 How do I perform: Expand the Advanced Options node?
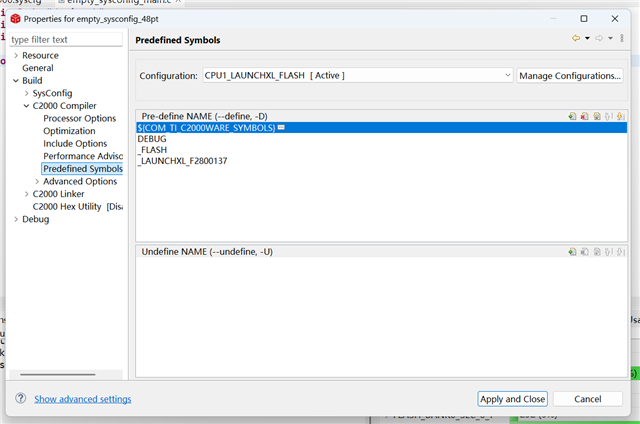pos(37,182)
